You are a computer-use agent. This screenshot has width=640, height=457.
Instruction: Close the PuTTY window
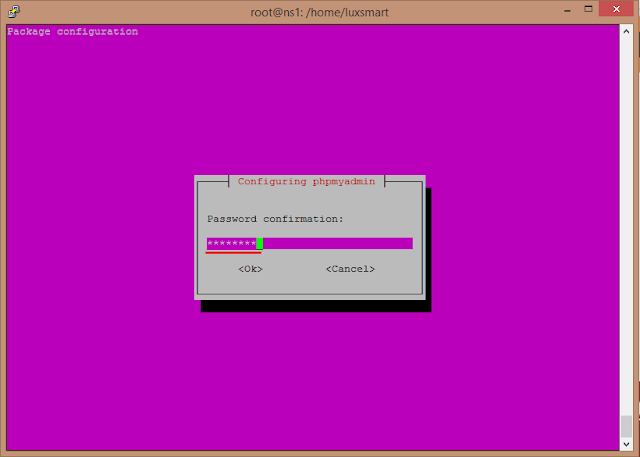(616, 9)
